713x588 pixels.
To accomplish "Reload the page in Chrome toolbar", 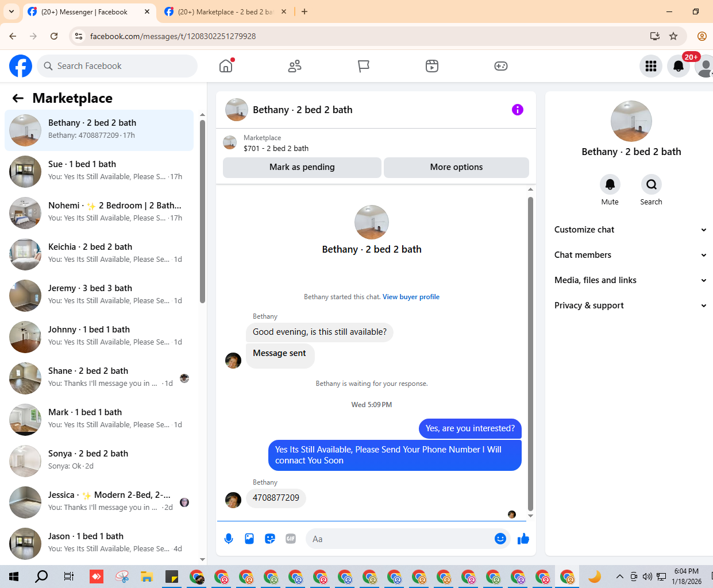I will point(54,36).
